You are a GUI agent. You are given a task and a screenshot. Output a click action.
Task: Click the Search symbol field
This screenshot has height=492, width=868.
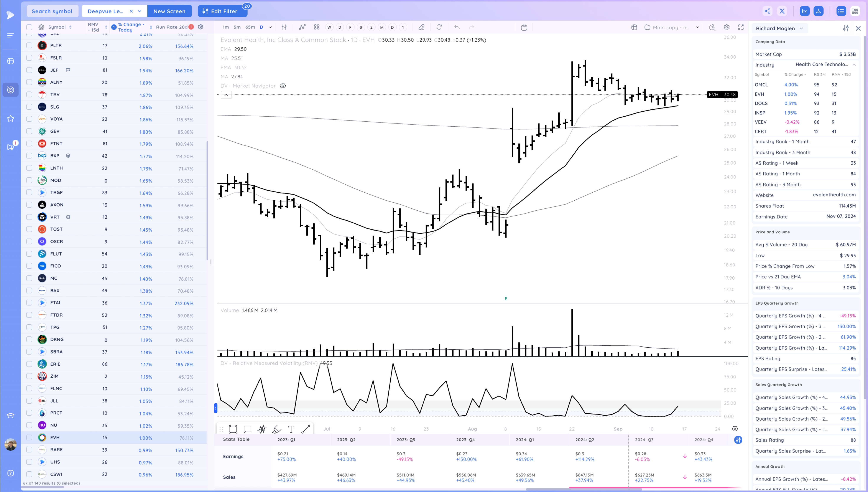coord(52,11)
